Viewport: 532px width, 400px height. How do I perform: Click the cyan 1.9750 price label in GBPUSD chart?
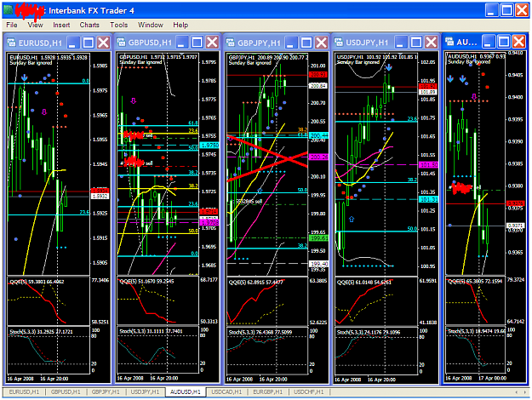210,146
